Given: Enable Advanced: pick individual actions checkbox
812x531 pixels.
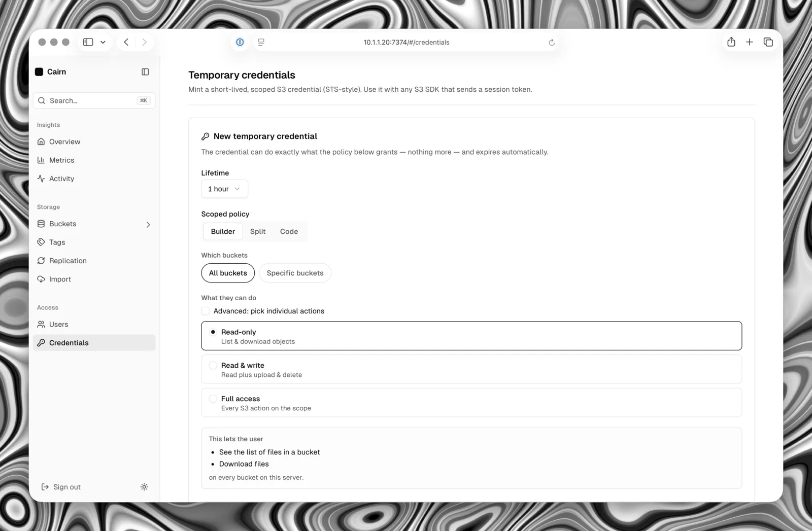Looking at the screenshot, I should (206, 311).
